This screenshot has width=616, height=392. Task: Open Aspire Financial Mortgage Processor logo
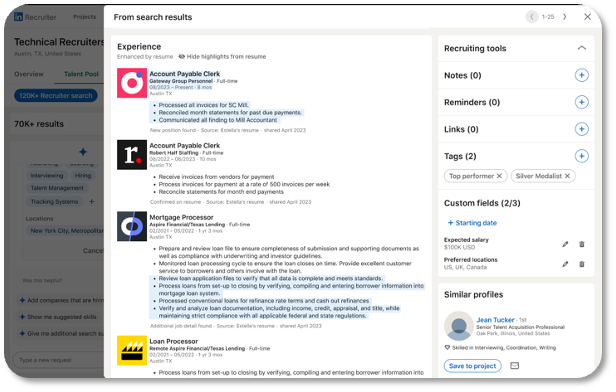pos(132,226)
